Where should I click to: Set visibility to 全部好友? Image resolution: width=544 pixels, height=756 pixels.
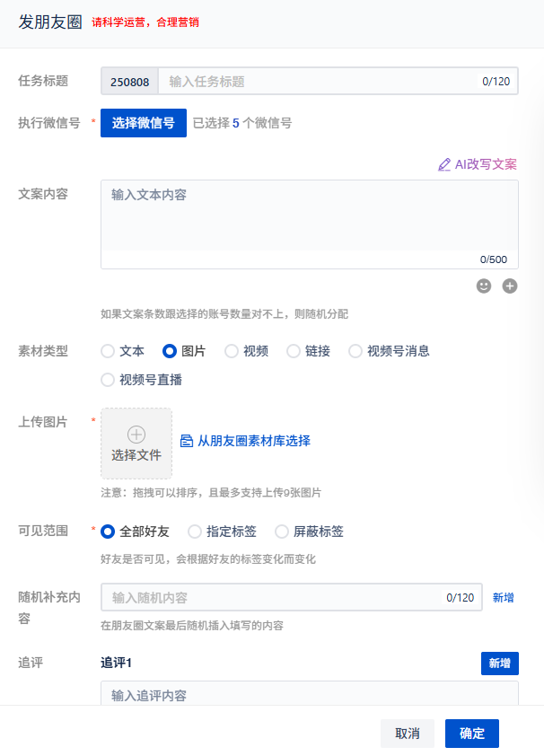[108, 532]
